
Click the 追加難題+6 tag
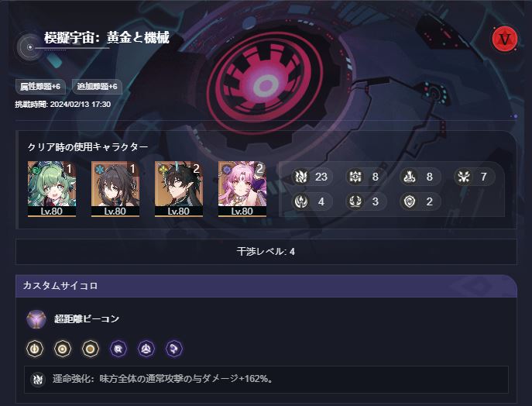pyautogui.click(x=97, y=87)
